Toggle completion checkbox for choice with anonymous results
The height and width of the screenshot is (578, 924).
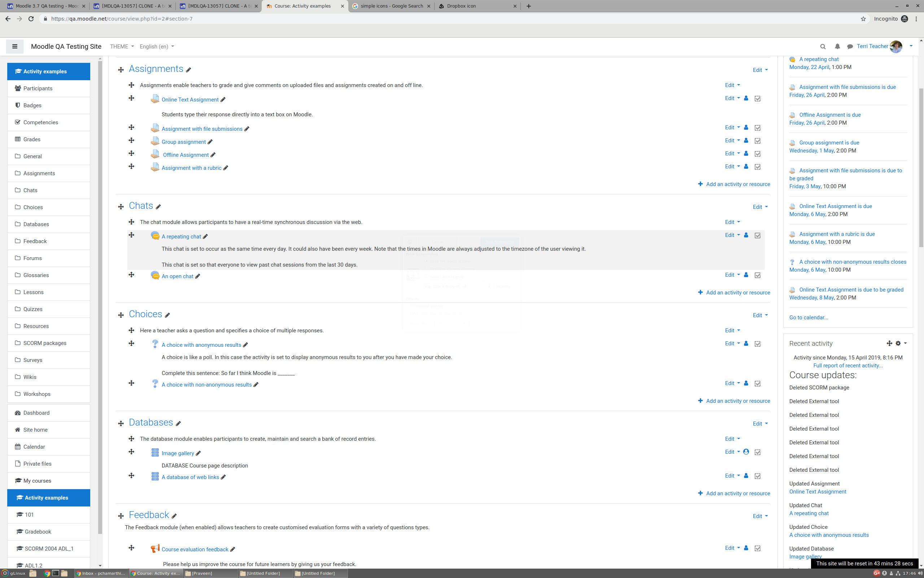coord(758,344)
